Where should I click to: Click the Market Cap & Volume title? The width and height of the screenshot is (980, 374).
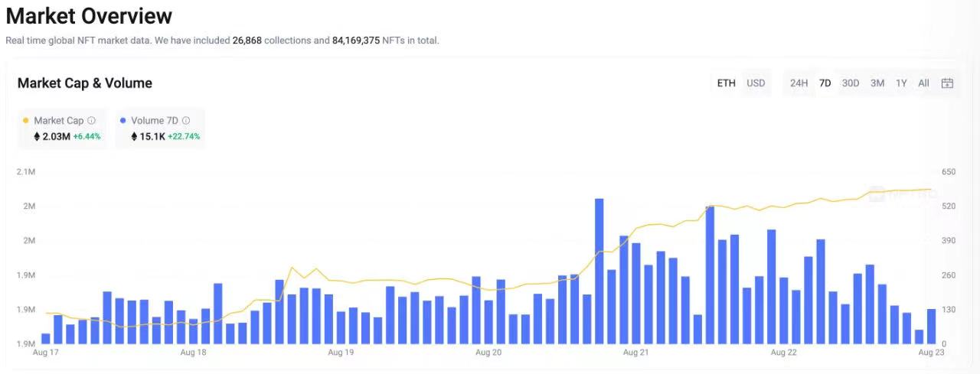[x=85, y=83]
